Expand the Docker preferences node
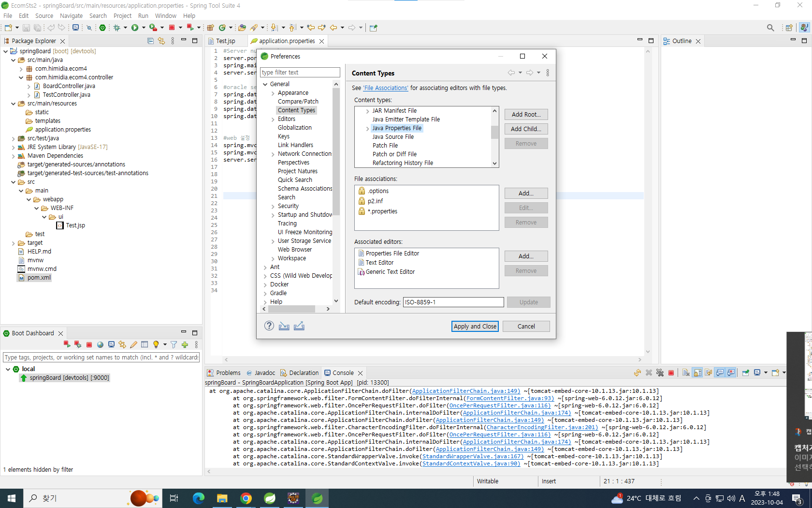 click(265, 284)
